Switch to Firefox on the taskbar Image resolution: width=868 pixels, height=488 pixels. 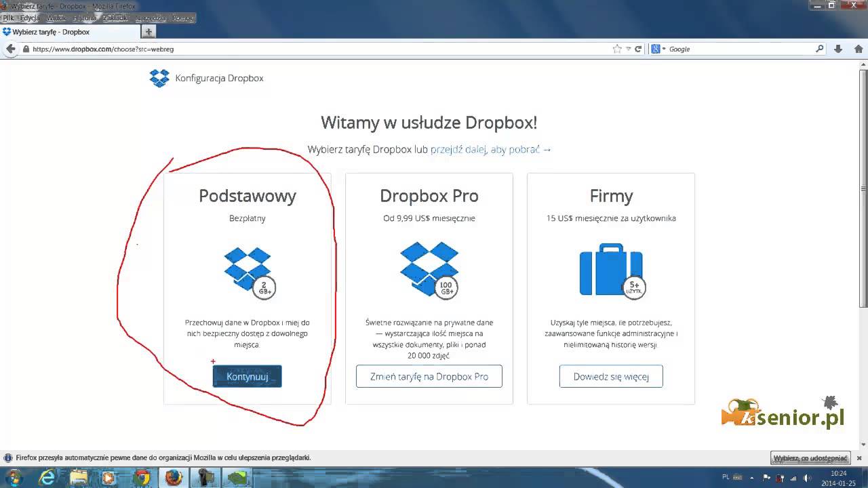pyautogui.click(x=174, y=477)
